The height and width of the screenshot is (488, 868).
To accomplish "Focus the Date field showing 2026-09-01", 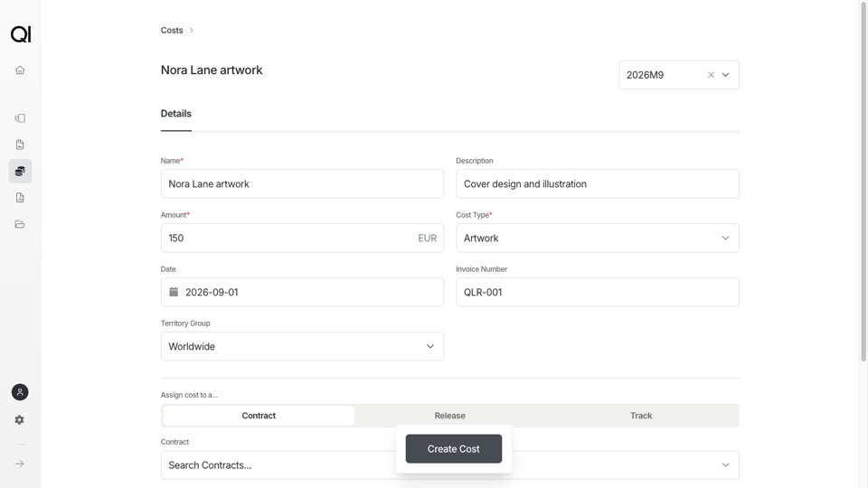I will click(302, 292).
